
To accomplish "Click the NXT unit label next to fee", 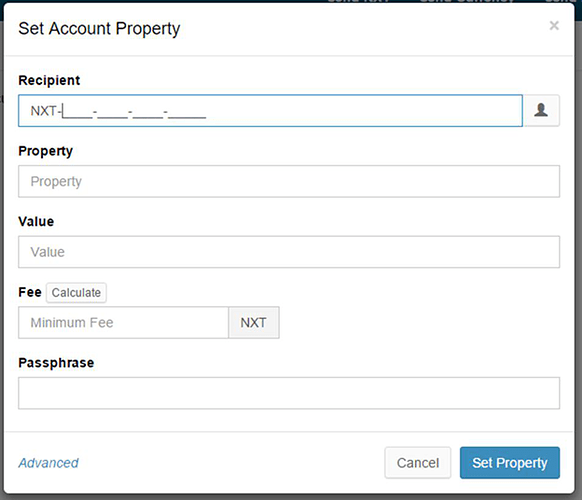I will click(254, 322).
